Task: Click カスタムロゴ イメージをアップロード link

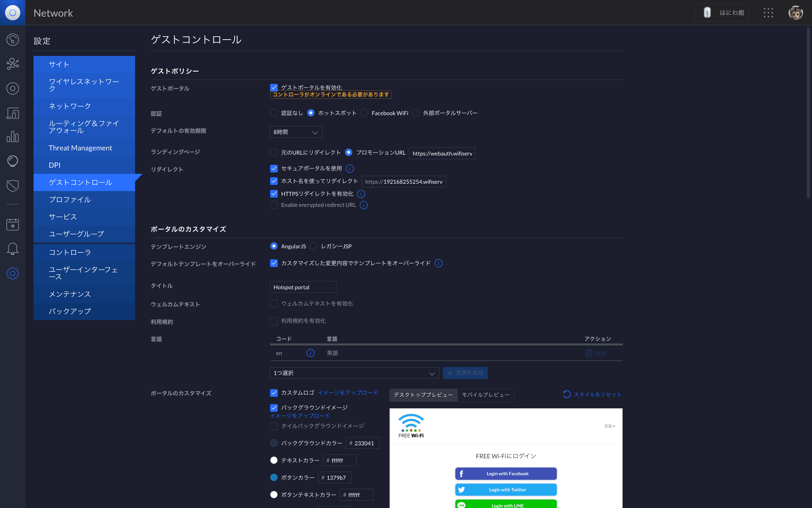Action: pyautogui.click(x=348, y=393)
